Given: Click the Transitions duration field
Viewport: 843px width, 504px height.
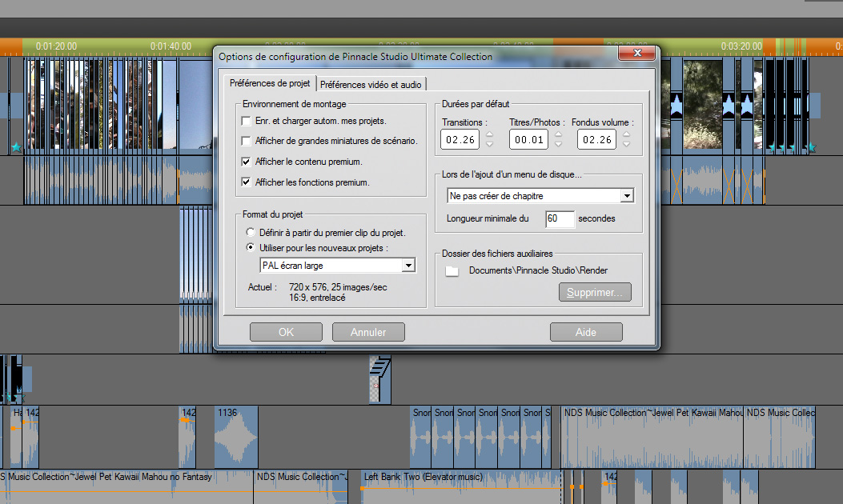Looking at the screenshot, I should coord(460,140).
